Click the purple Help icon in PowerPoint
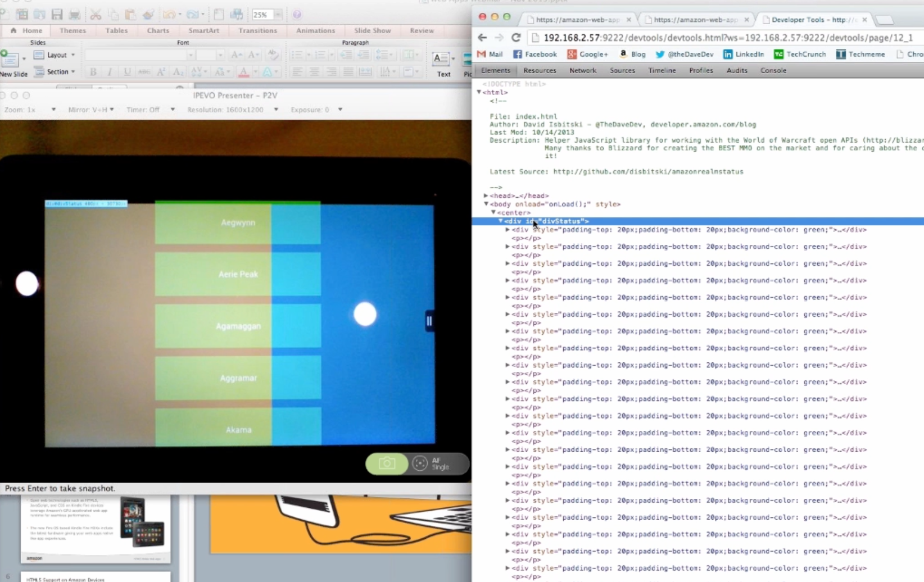 tap(297, 15)
